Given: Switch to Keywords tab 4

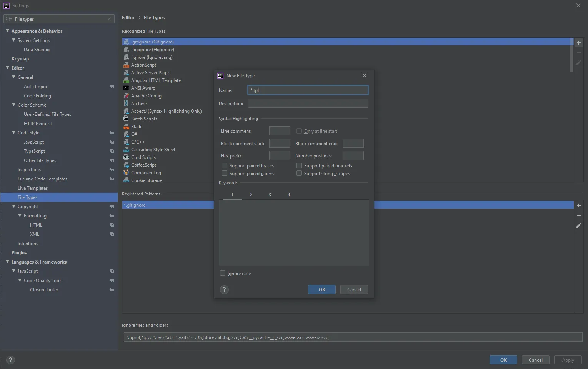Looking at the screenshot, I should click(x=289, y=195).
